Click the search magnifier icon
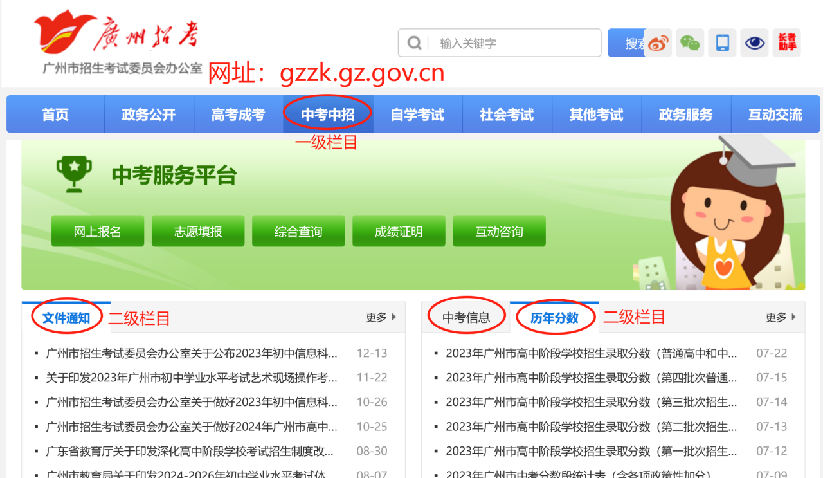 click(x=415, y=43)
